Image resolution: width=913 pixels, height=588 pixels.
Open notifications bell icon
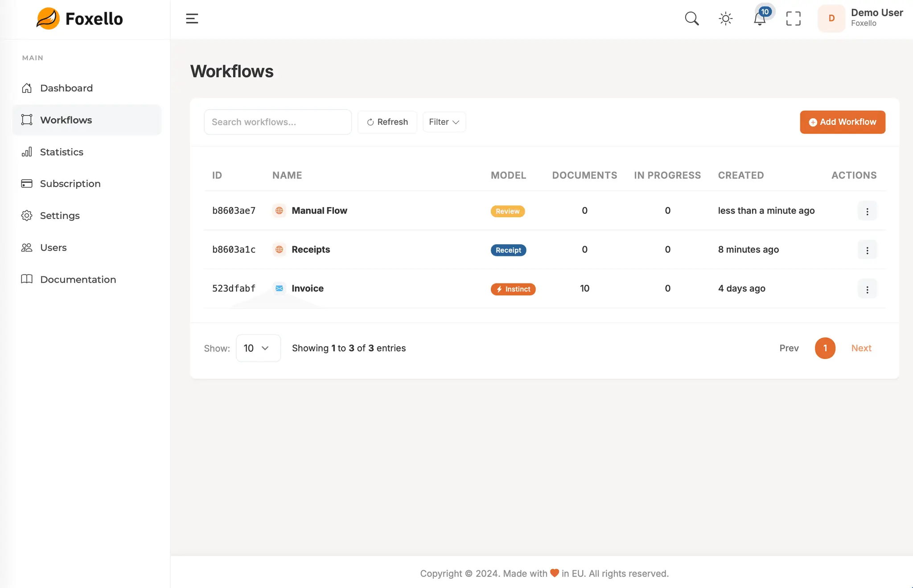pyautogui.click(x=760, y=19)
